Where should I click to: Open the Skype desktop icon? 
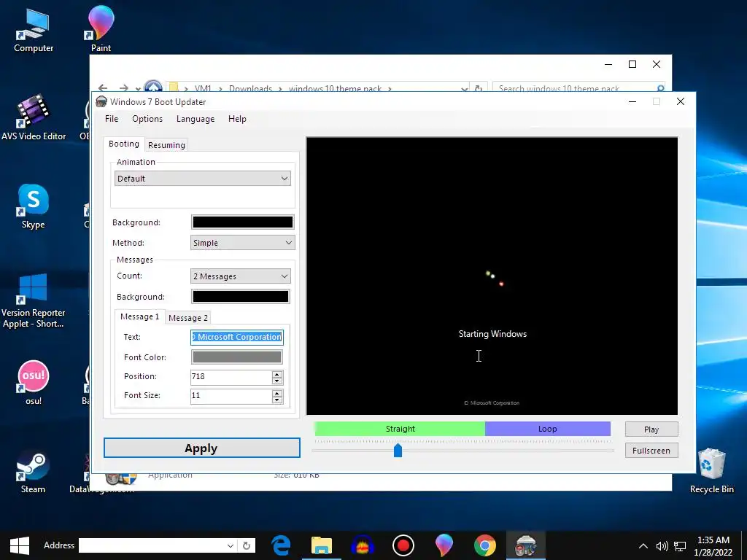point(33,206)
